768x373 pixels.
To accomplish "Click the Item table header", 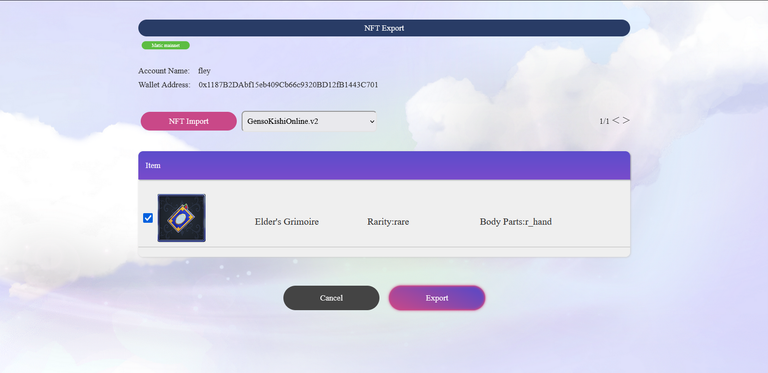I will coord(384,165).
